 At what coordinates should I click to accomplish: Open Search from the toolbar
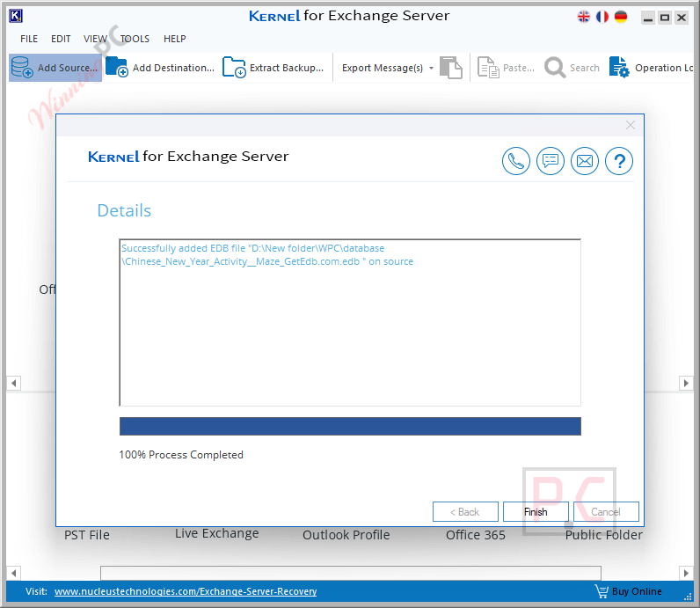(572, 68)
